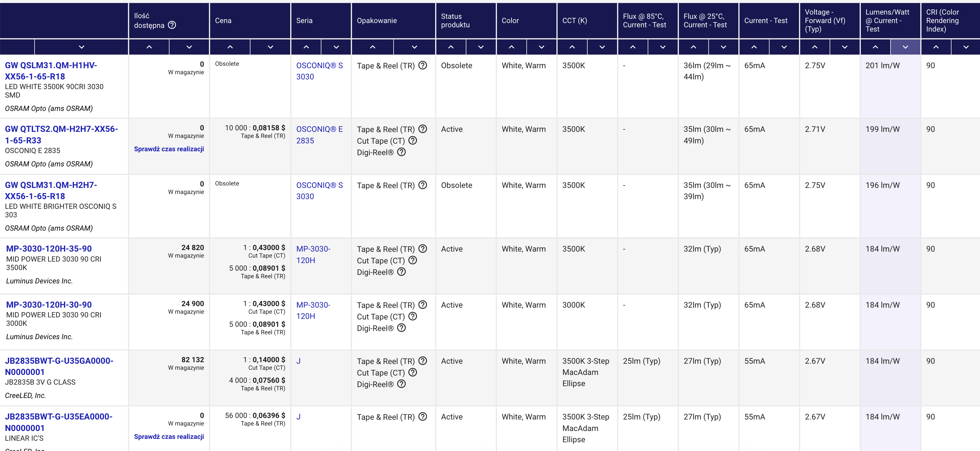The height and width of the screenshot is (451, 980).
Task: Open Digi-Reel help for GW QTLTS2.QM-H2H7 row
Action: (x=401, y=152)
